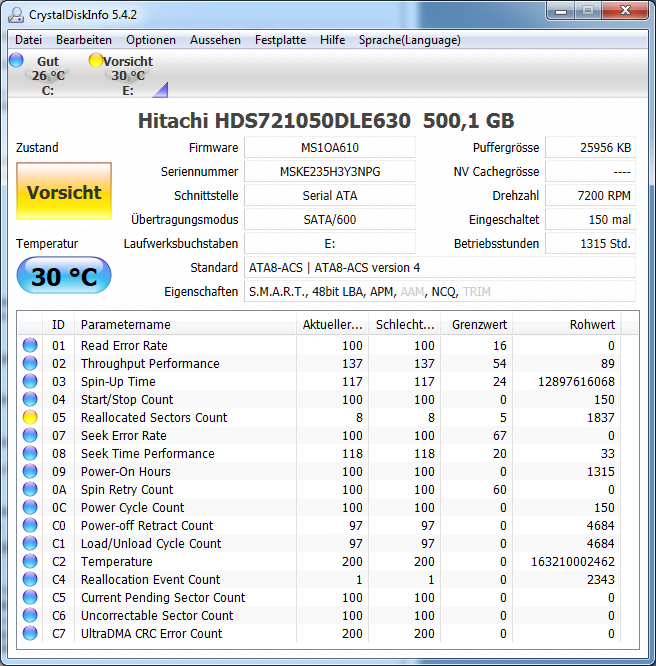Open the Festplatte menu
The image size is (656, 666).
point(280,40)
